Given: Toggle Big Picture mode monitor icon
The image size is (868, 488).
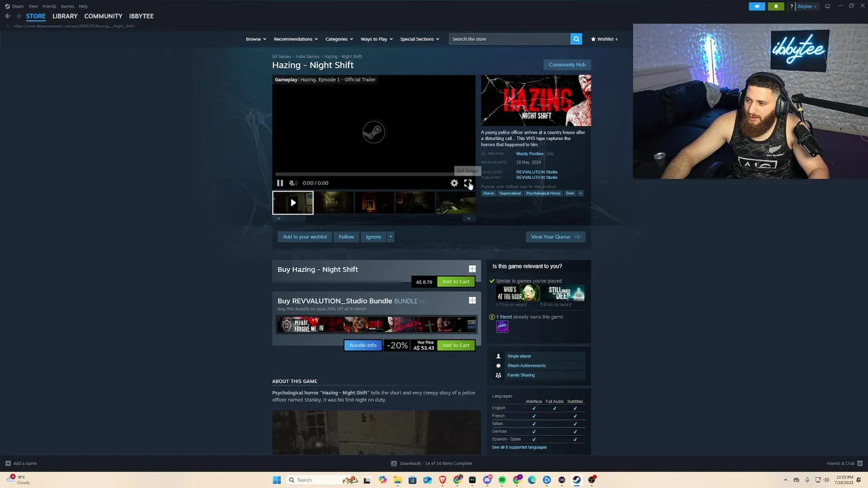Looking at the screenshot, I should point(827,6).
